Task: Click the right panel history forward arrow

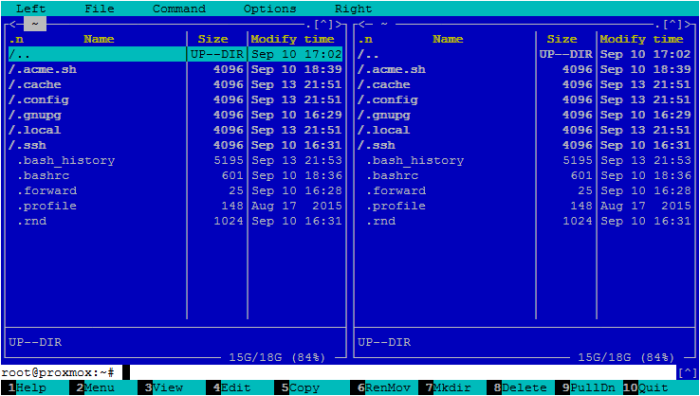Action: tap(688, 24)
